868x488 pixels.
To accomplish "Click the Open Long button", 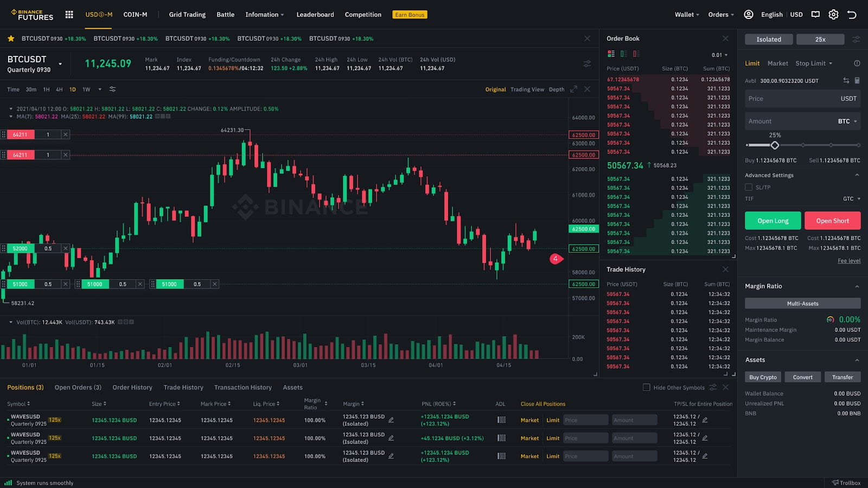I will (773, 221).
